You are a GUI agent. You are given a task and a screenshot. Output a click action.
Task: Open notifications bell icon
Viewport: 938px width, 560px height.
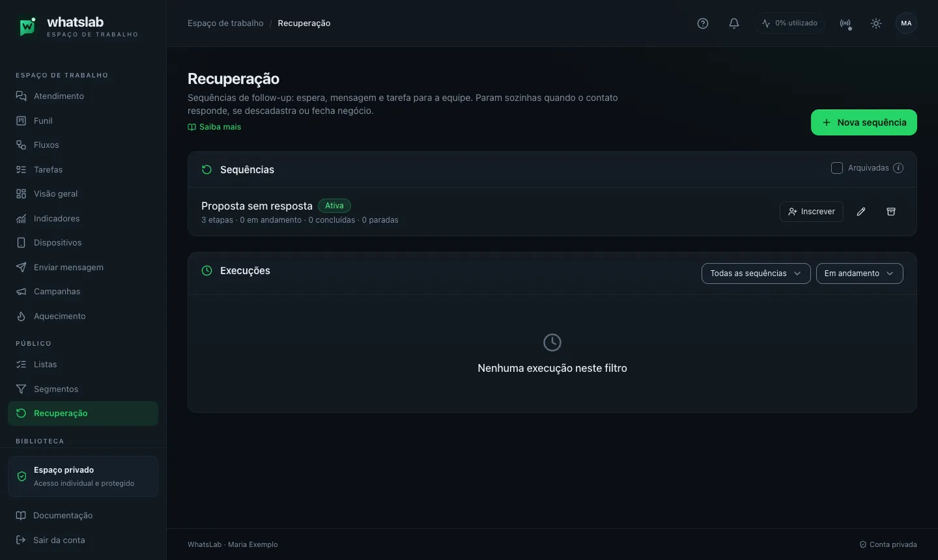[x=734, y=23]
